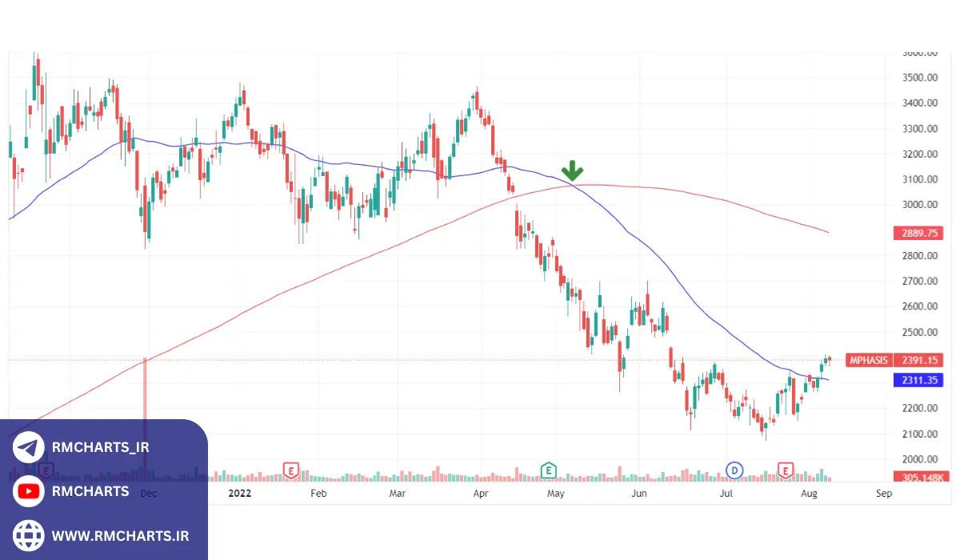This screenshot has width=960, height=560.
Task: Click the green down arrow marker
Action: click(572, 170)
